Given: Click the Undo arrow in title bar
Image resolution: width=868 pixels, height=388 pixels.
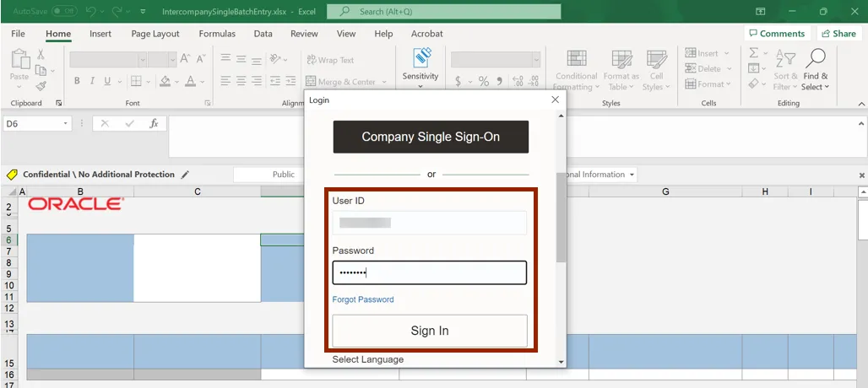Looking at the screenshot, I should pos(91,11).
